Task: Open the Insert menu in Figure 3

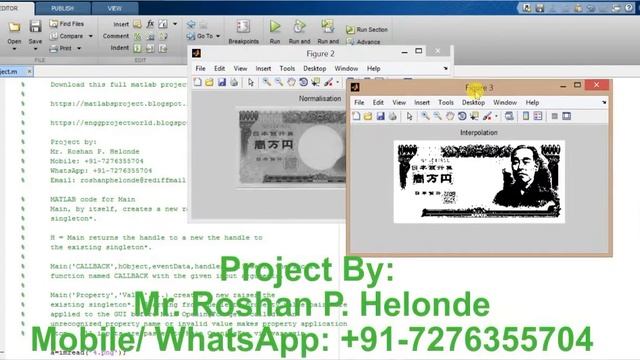Action: (x=422, y=102)
